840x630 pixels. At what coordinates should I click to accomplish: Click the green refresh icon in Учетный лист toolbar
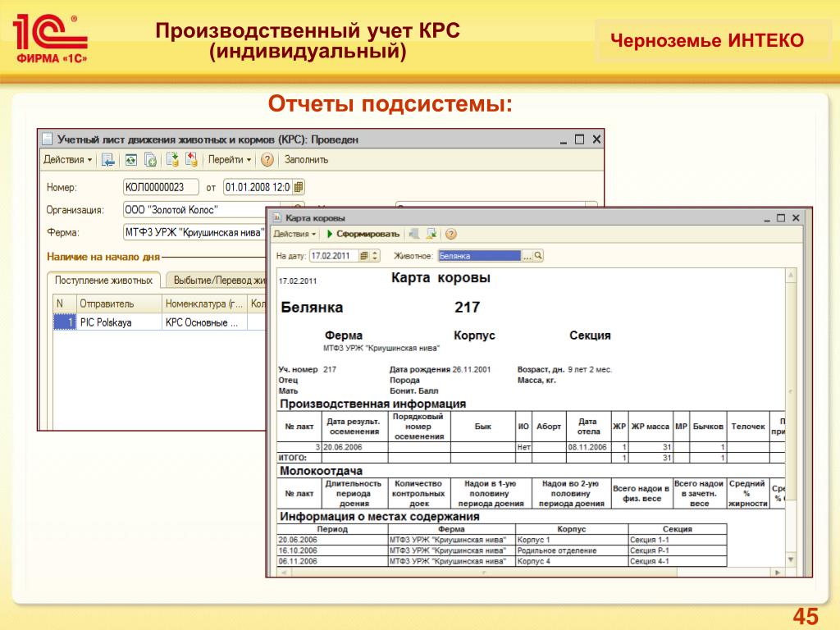pos(130,160)
